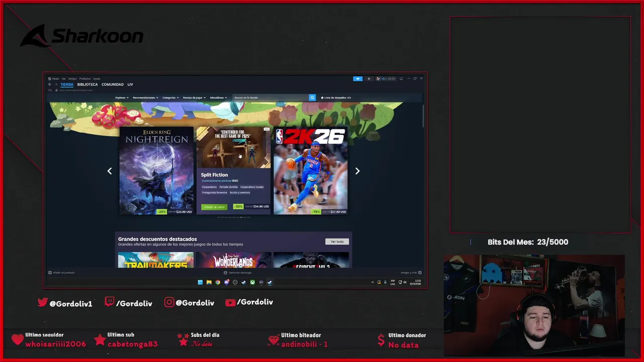Open the Steam notifications bell icon
Image resolution: width=644 pixels, height=362 pixels.
pyautogui.click(x=369, y=78)
